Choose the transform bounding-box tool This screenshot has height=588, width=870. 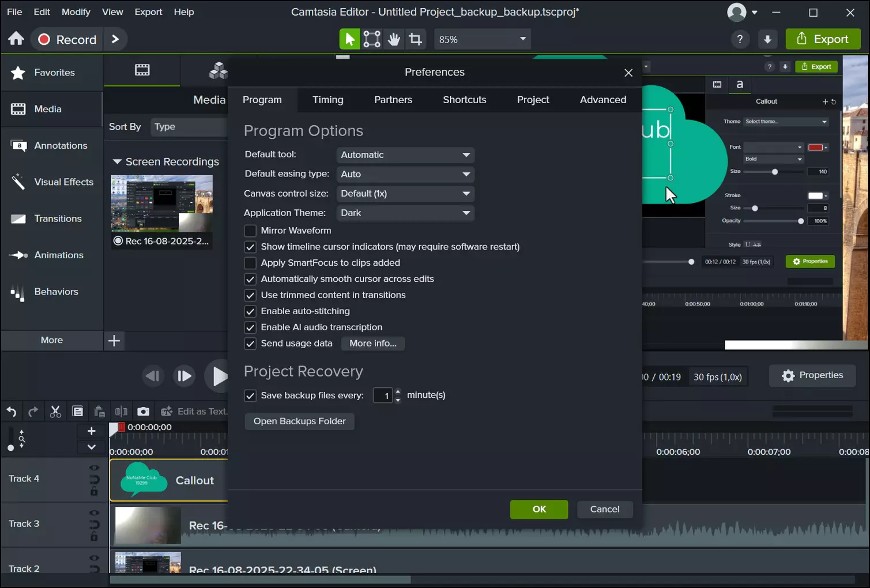pos(372,39)
